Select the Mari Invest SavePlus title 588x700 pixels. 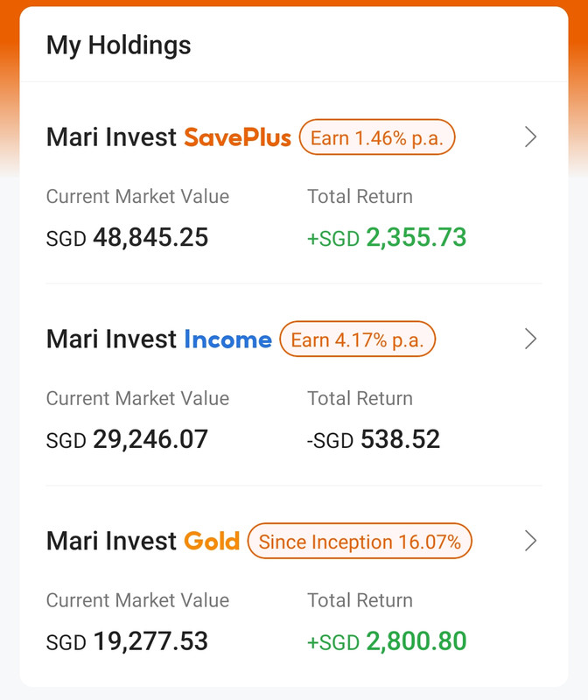[169, 137]
